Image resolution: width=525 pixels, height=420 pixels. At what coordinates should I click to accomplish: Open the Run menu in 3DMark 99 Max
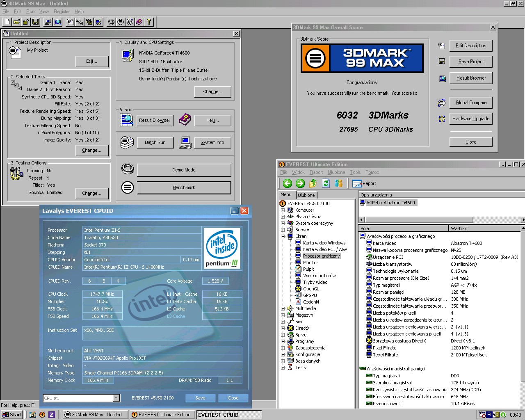click(30, 11)
